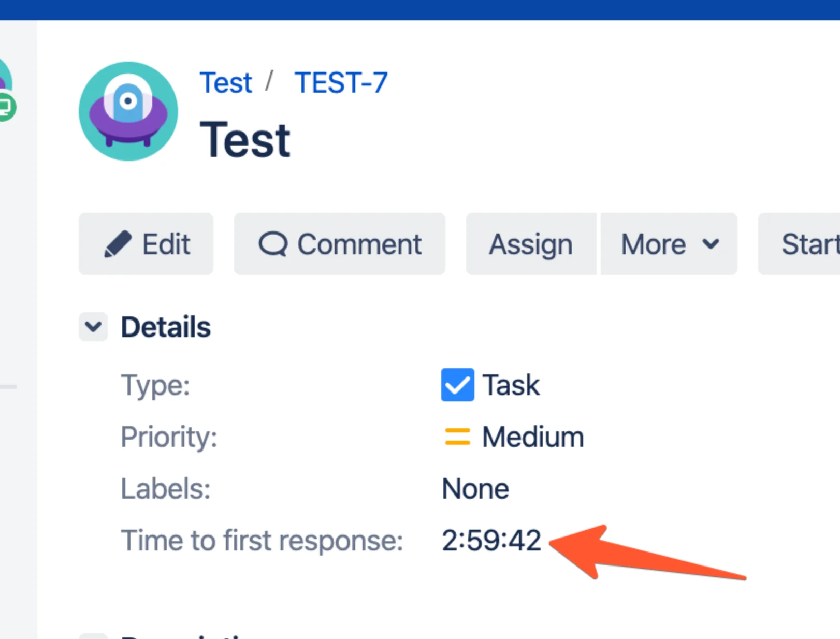Click the More button chevron arrow

pos(711,244)
